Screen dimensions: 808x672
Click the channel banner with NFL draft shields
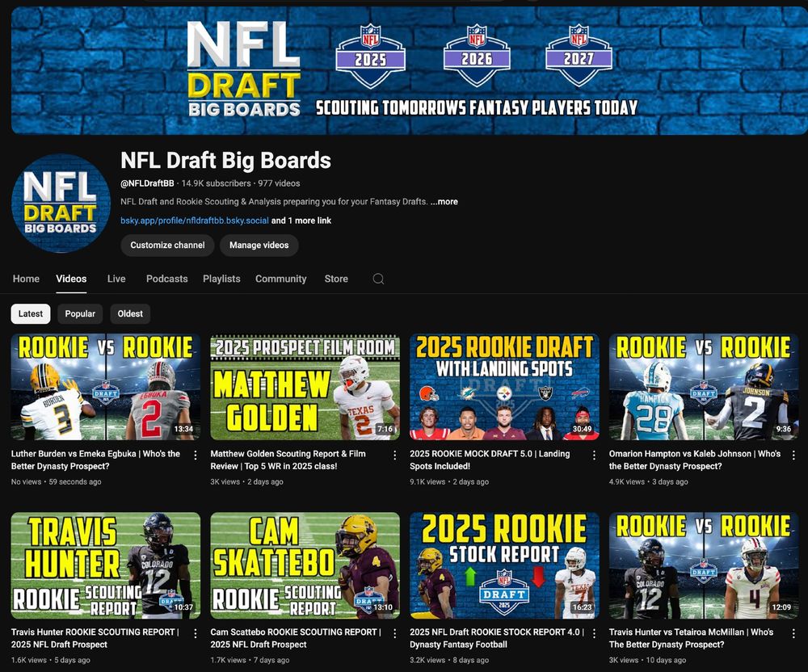(x=410, y=70)
